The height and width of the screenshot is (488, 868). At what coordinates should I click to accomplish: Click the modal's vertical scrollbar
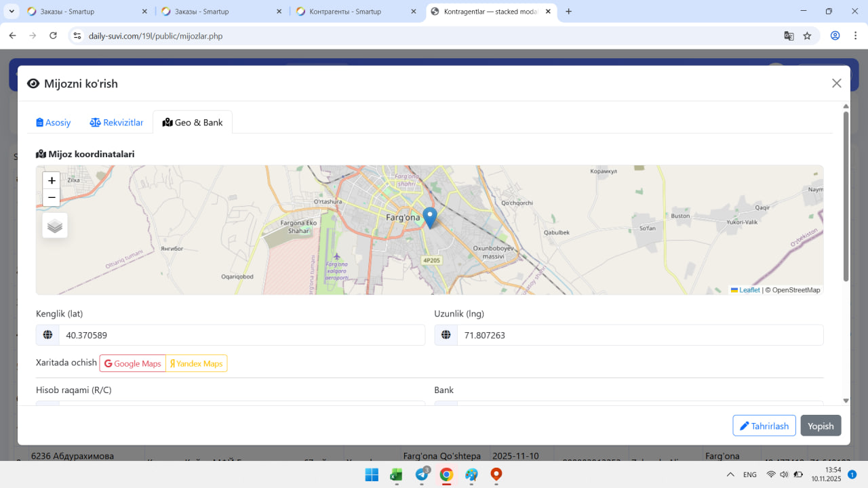[x=846, y=197]
